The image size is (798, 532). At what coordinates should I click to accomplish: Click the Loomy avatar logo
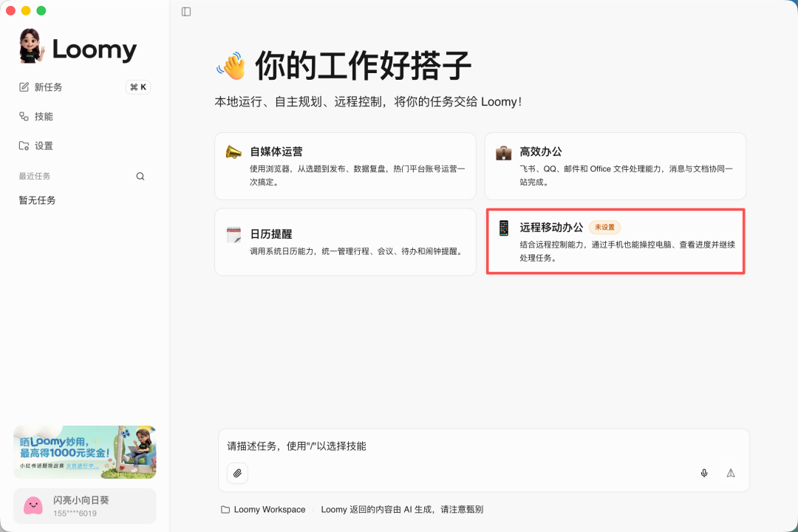(30, 47)
